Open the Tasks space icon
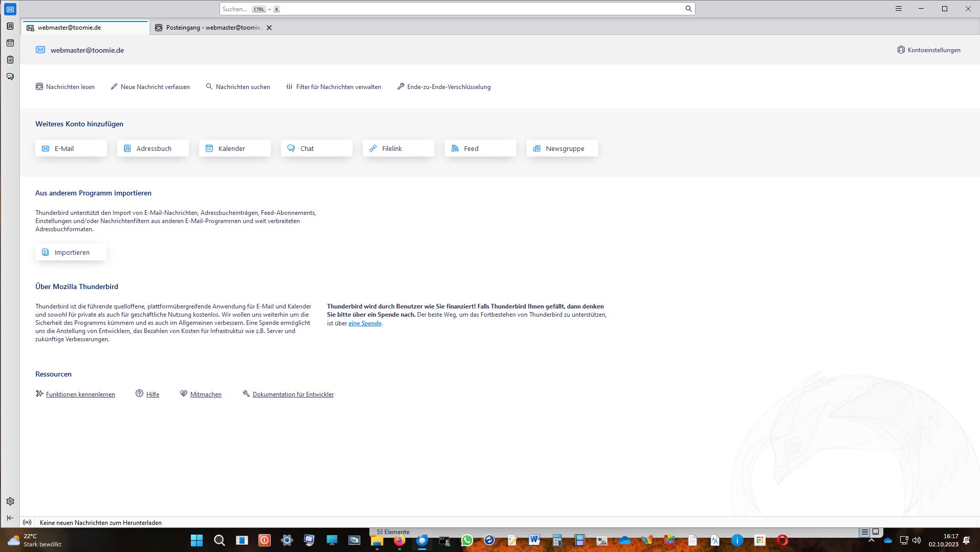980x552 pixels. pyautogui.click(x=10, y=60)
